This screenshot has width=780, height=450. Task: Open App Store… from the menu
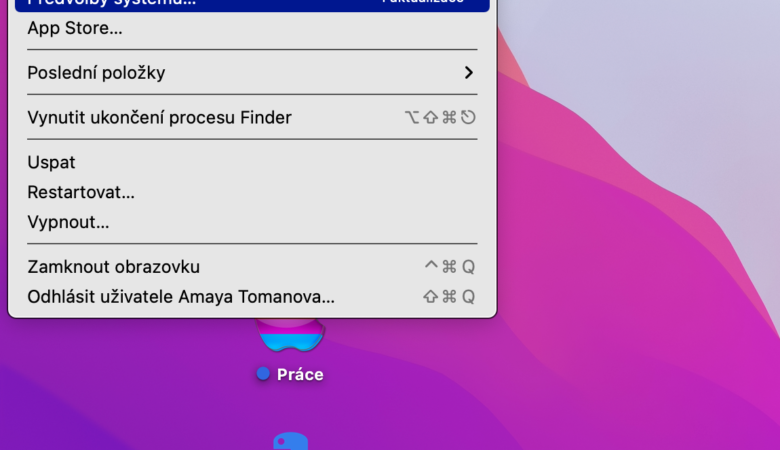tap(75, 28)
